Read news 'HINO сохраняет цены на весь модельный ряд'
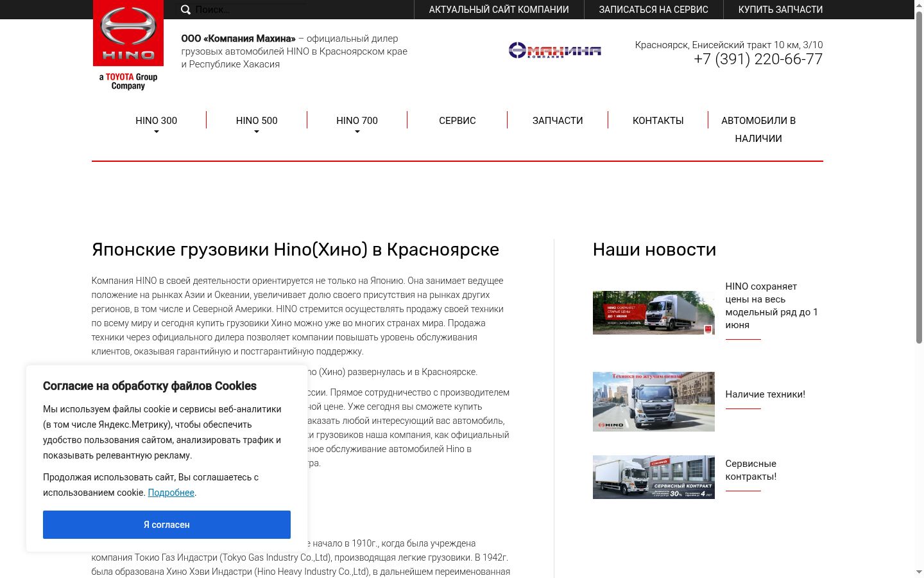924x578 pixels. pyautogui.click(x=771, y=306)
